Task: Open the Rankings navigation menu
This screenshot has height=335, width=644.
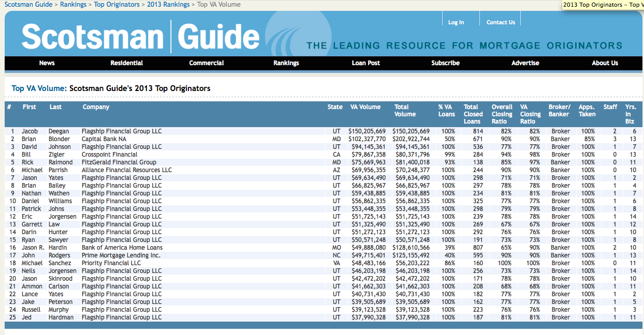Action: [286, 63]
